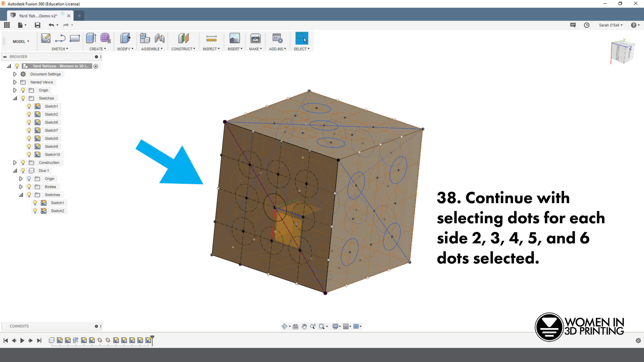Click the Measure inspect icon
This screenshot has width=644, height=362.
(211, 38)
